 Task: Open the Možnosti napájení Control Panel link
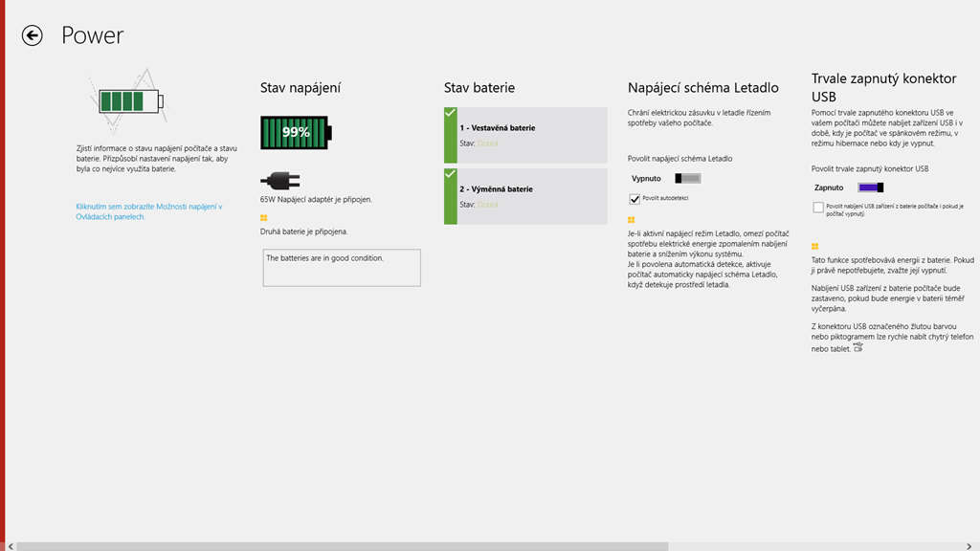pyautogui.click(x=148, y=211)
